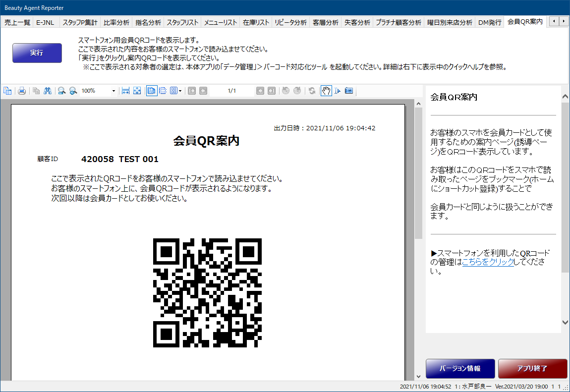Toggle the hand pan tool
Viewport: 570px width, 392px height.
point(326,91)
